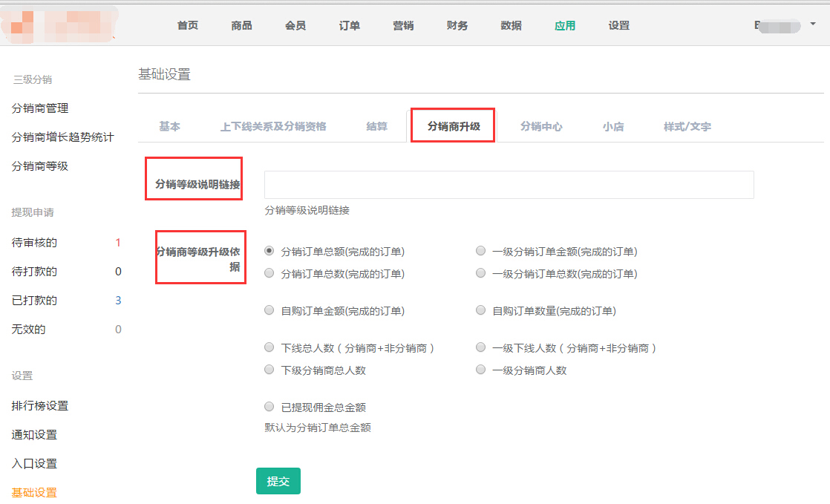Open the 财务 menu in top navigation
Screen dimensions: 830x504
(x=457, y=25)
